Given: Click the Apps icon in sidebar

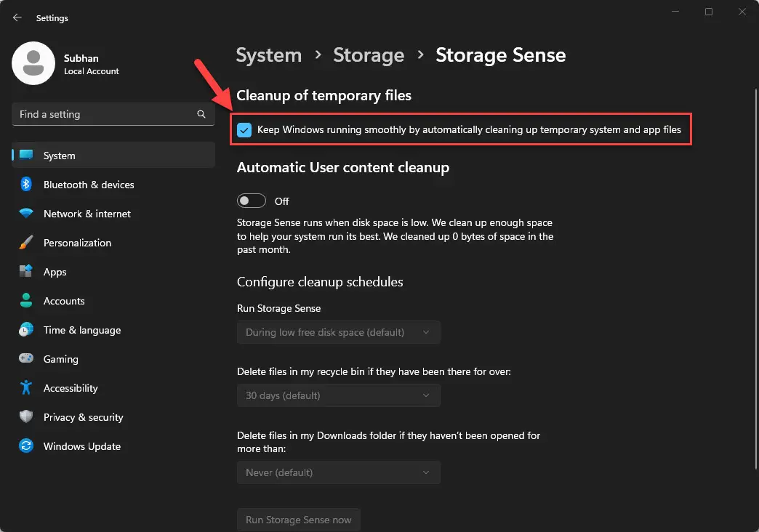Looking at the screenshot, I should click(26, 271).
